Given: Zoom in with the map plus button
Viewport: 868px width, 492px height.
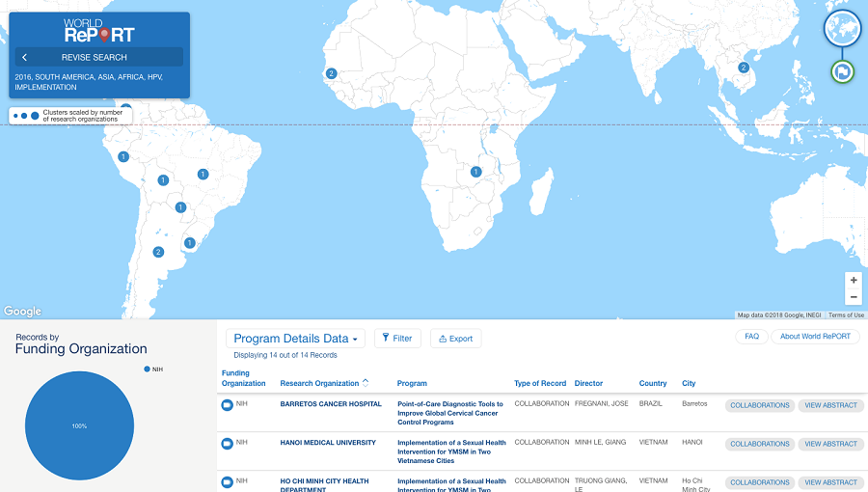Looking at the screenshot, I should 854,280.
